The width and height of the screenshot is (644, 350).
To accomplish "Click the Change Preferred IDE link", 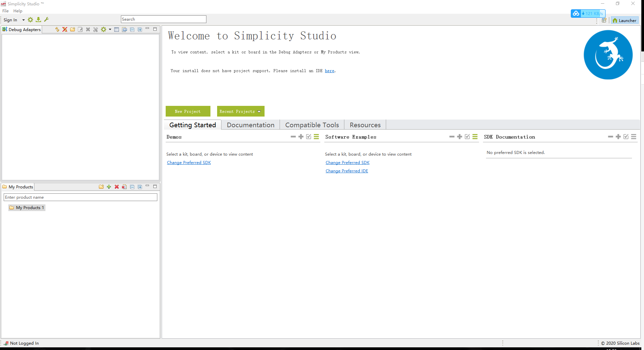I will click(347, 171).
